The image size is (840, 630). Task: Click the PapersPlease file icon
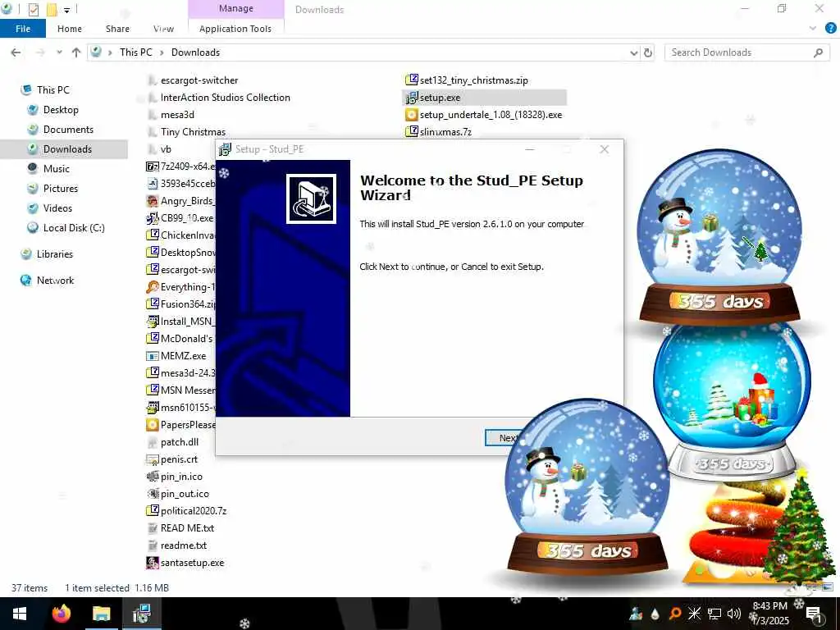point(153,425)
